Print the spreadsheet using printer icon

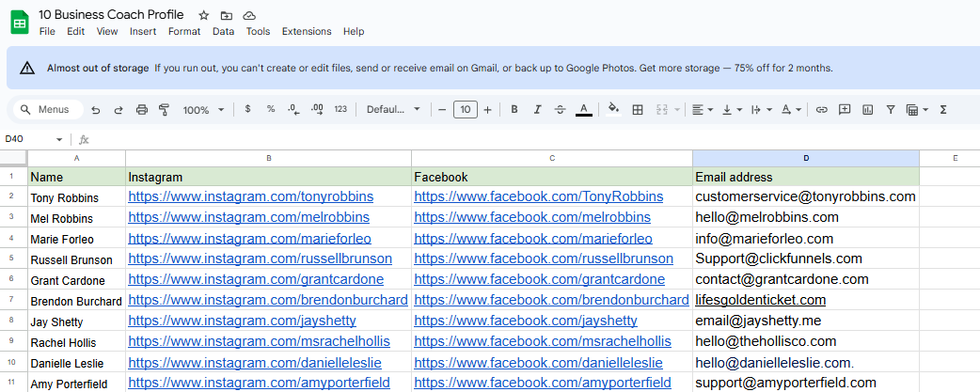pos(142,110)
